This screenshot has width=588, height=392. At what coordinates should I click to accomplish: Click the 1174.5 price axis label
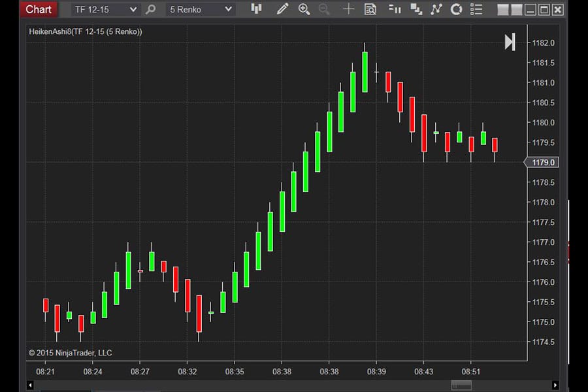click(543, 342)
